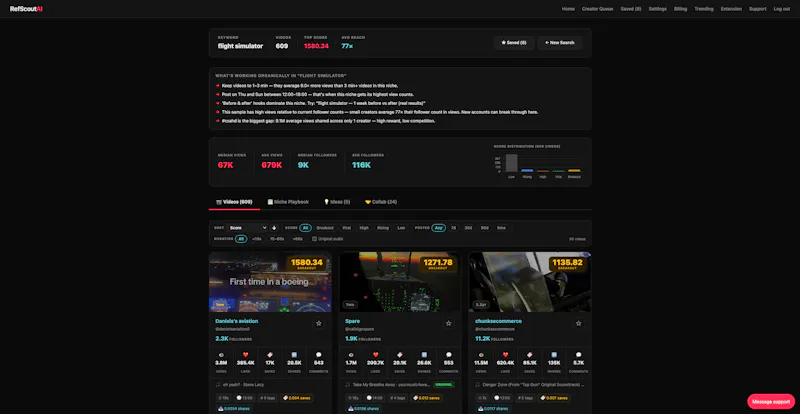
Task: Click the Message support button
Action: pyautogui.click(x=771, y=402)
